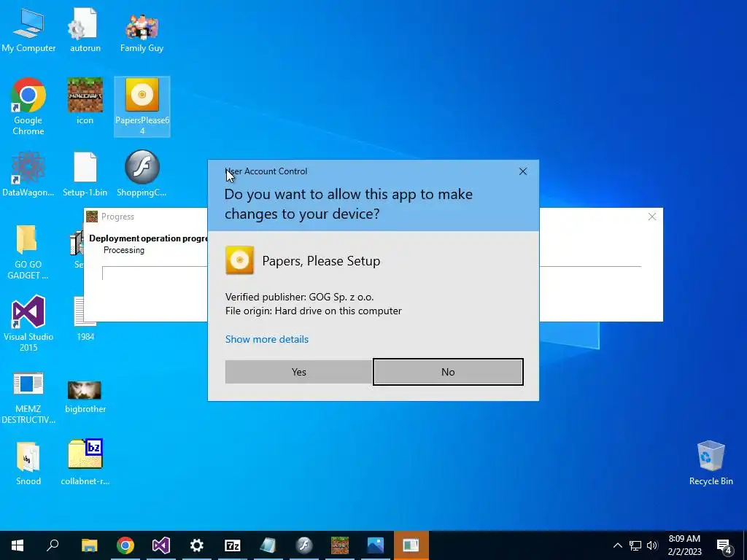This screenshot has width=747, height=560.
Task: Open the Show more details link
Action: (267, 340)
